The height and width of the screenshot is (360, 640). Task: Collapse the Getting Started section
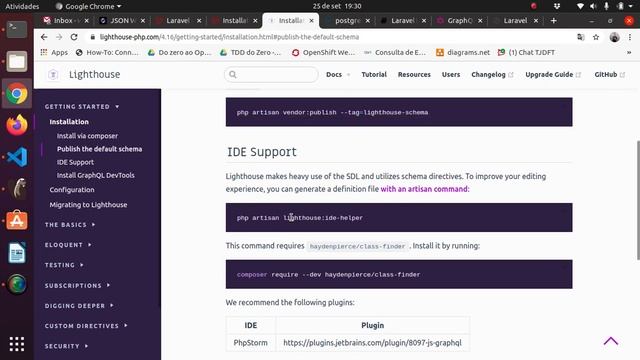point(82,107)
